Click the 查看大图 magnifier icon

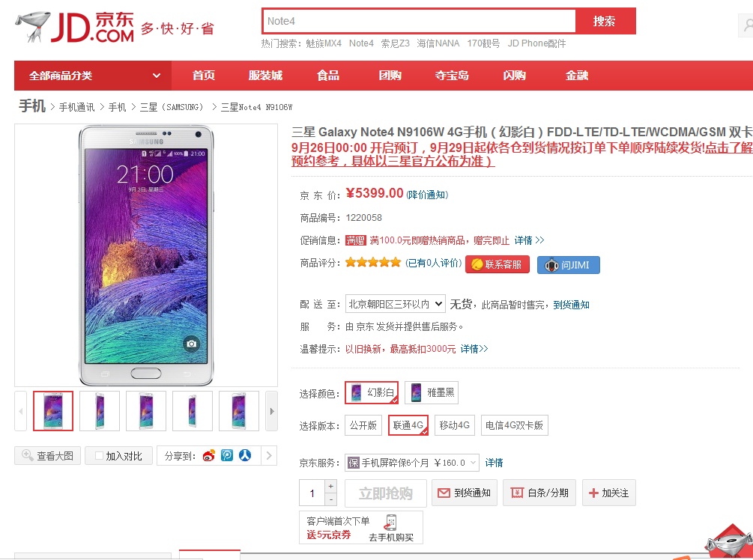tap(28, 455)
